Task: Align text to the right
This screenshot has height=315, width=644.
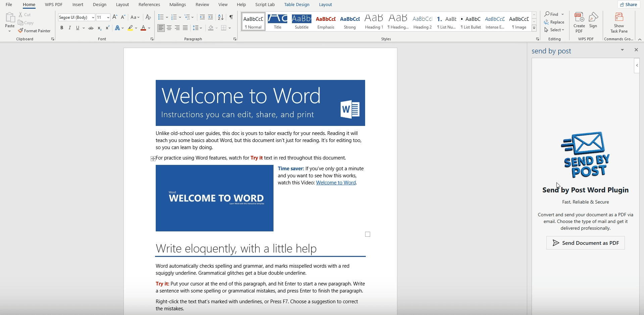Action: tap(177, 28)
